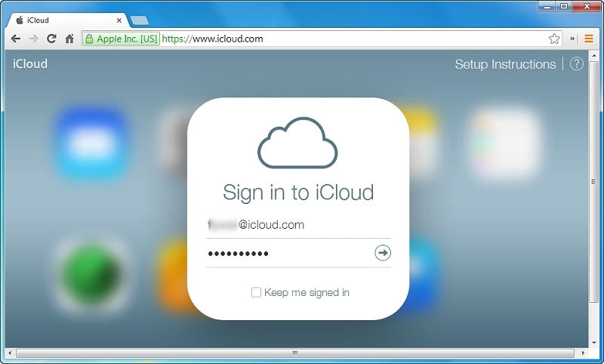604x364 pixels.
Task: Maximize the browser window
Action: [564, 7]
